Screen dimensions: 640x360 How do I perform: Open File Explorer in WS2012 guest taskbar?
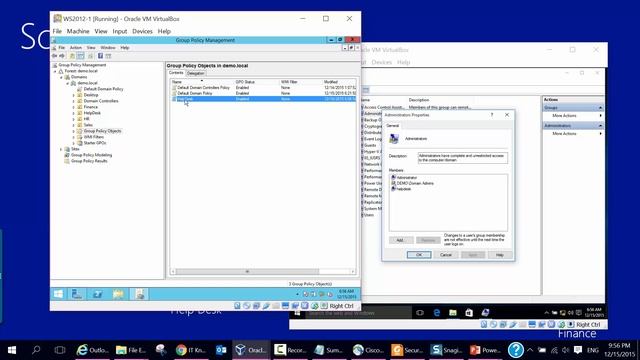click(118, 294)
